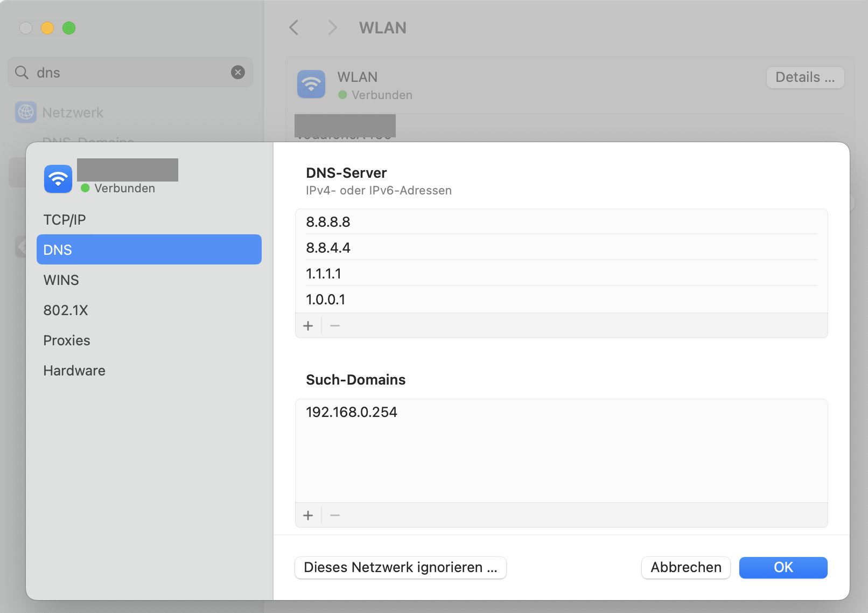The height and width of the screenshot is (613, 868).
Task: Click the minus icon under Such-Domains list
Action: [335, 516]
